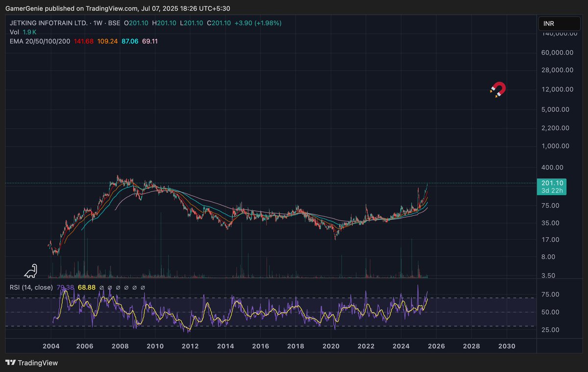Screen dimensions: 588x372
Task: Click the 2,200.00 price axis label
Action: [x=554, y=128]
